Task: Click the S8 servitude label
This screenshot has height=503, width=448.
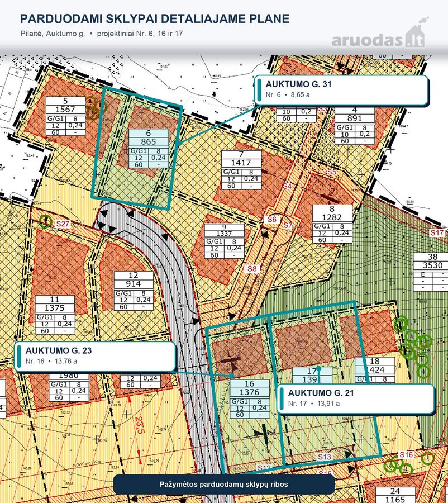Action: tap(252, 268)
